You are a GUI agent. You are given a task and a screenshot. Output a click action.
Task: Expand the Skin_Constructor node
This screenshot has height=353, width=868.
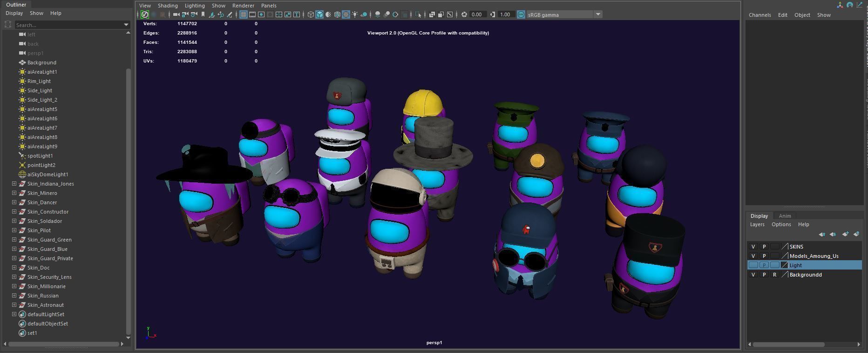point(14,212)
